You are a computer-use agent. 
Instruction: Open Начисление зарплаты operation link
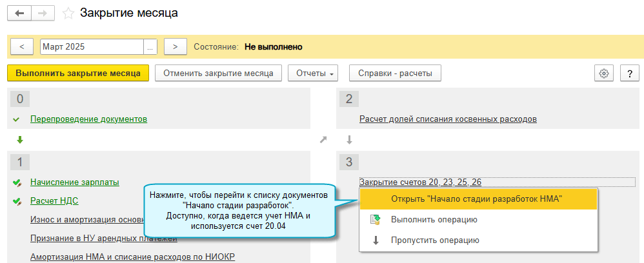pyautogui.click(x=75, y=182)
